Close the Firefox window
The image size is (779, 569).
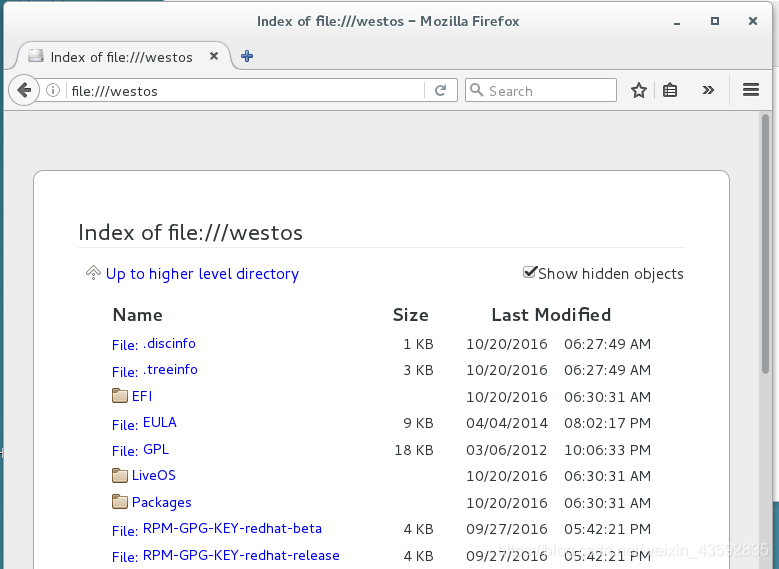(753, 21)
